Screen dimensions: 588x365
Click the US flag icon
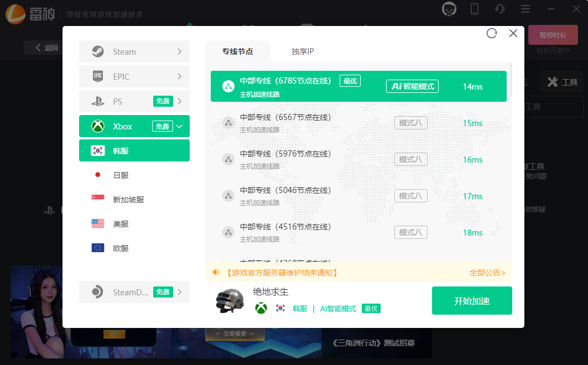point(98,223)
